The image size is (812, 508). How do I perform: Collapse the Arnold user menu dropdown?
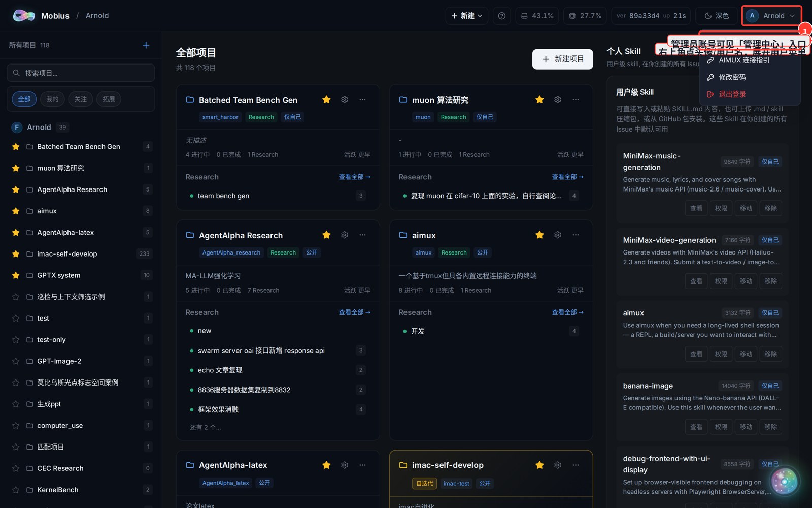point(771,16)
